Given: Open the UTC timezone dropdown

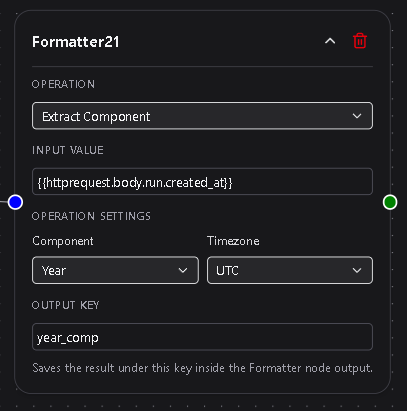Looking at the screenshot, I should [x=290, y=270].
